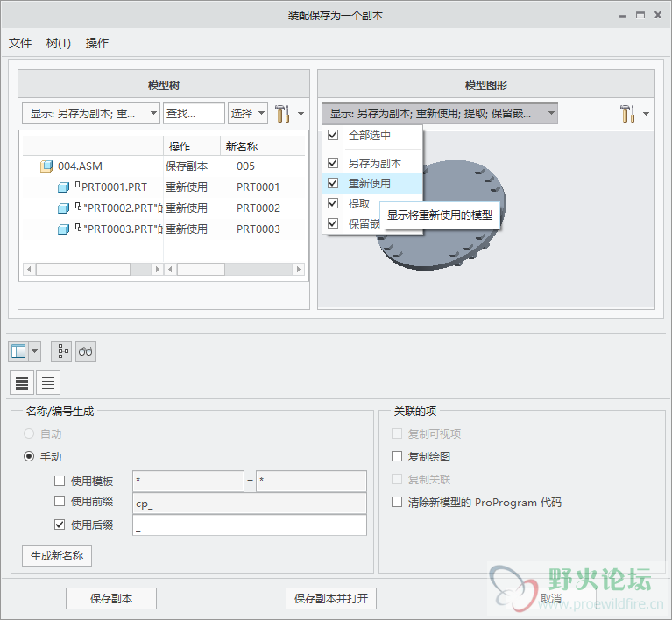Click suffix input field
Viewport: 672px width, 620px height.
coord(250,525)
